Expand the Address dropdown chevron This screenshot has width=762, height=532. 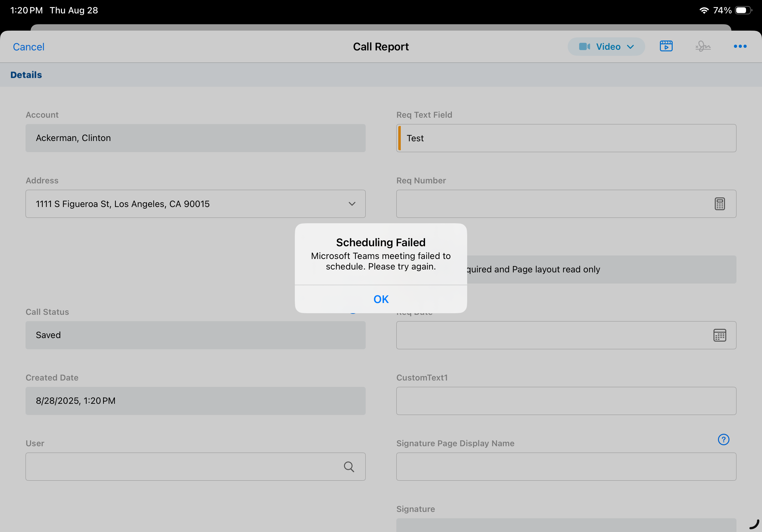[352, 203]
